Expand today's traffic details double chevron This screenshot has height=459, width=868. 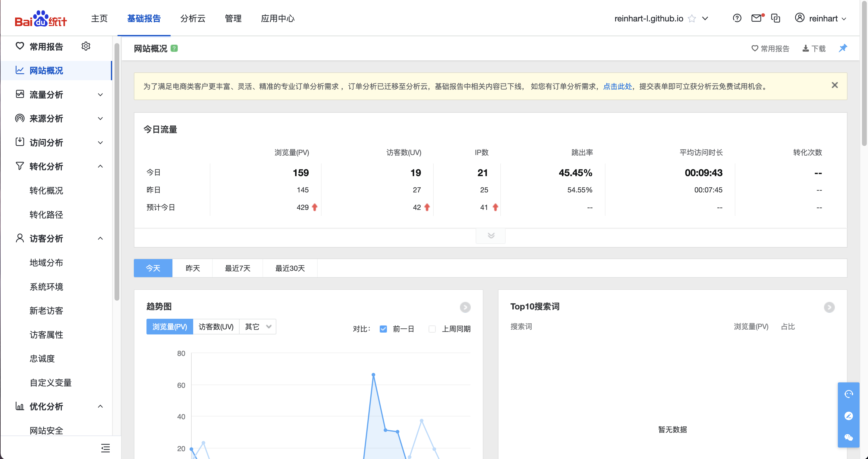(x=491, y=236)
